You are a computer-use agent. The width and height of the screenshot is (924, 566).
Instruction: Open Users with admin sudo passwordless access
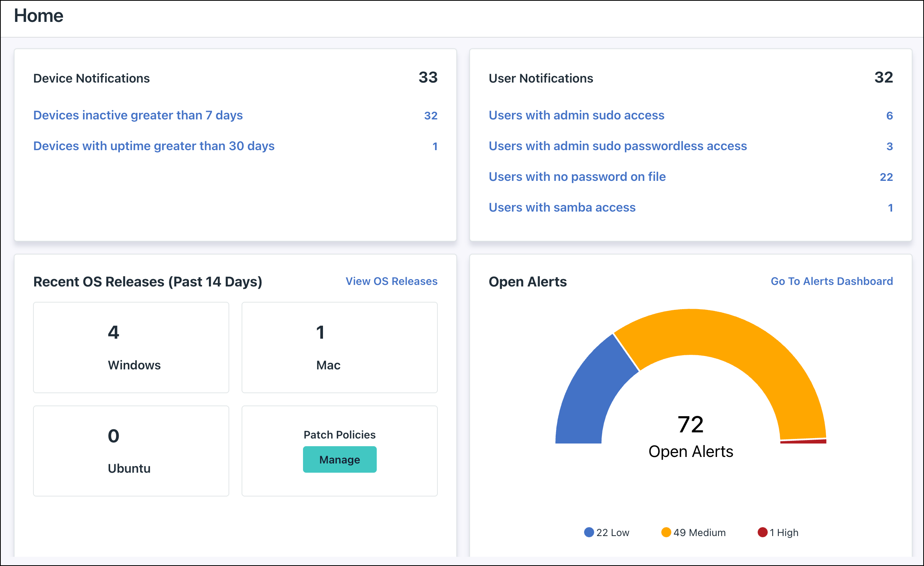click(618, 146)
